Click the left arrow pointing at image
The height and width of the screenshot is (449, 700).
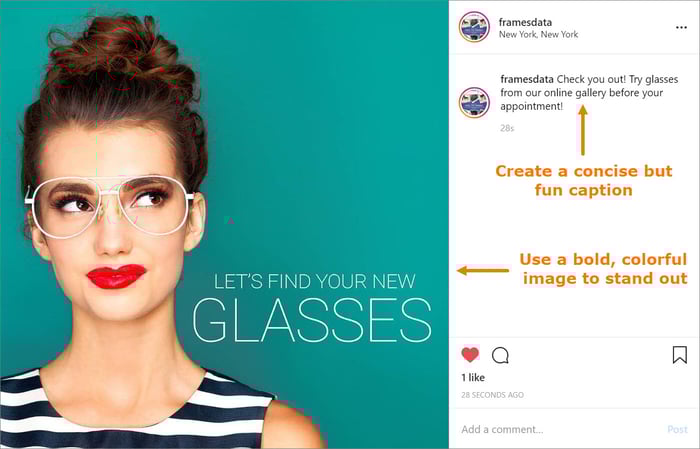coord(483,270)
